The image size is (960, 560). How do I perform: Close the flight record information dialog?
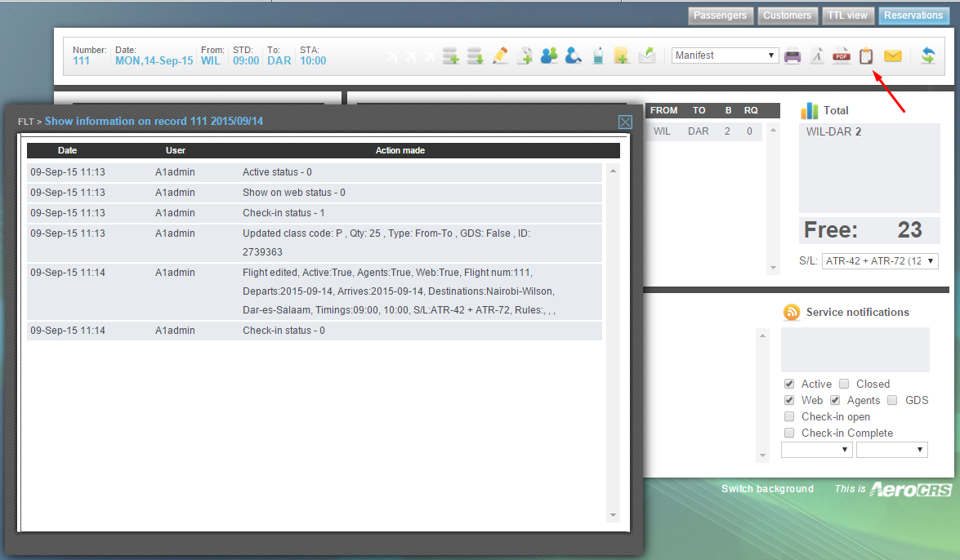(x=625, y=122)
